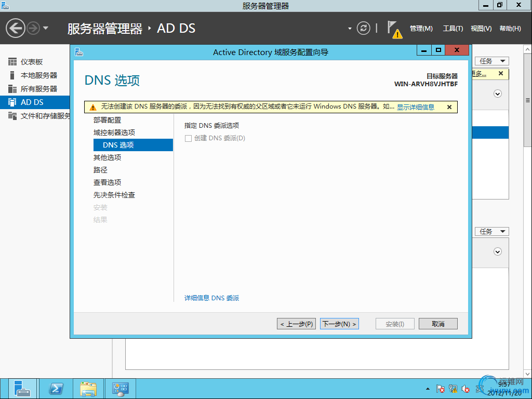Viewport: 532px width, 399px height.
Task: Click the WIN-ARVH8VJHTBF target server name
Action: 426,84
